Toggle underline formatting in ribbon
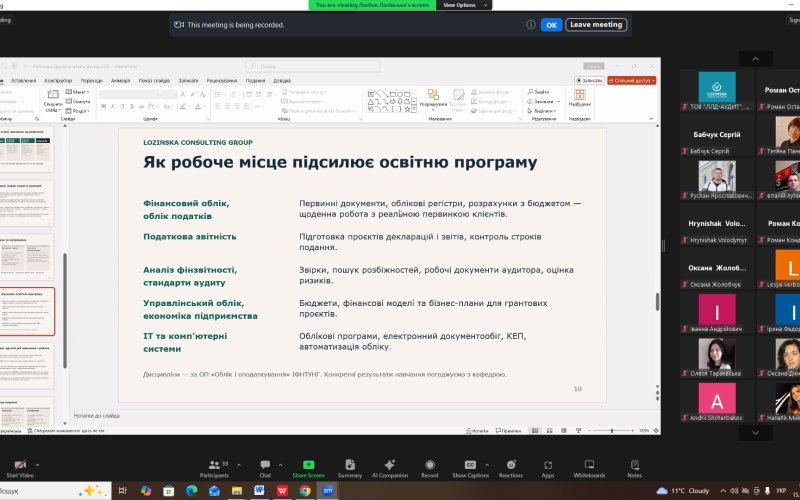This screenshot has height=500, width=800. 122,106
